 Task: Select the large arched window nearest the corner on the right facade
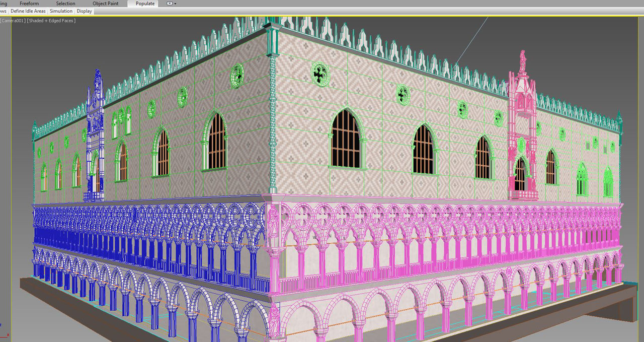(346, 140)
